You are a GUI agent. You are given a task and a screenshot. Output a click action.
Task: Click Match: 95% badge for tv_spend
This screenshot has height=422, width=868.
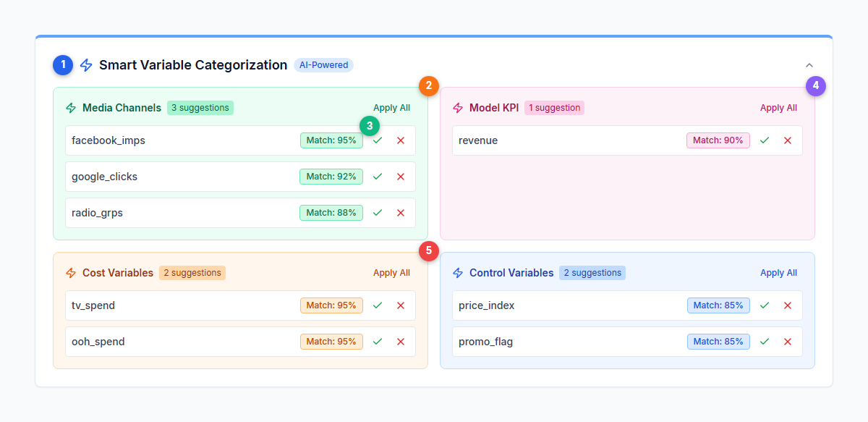pyautogui.click(x=331, y=305)
